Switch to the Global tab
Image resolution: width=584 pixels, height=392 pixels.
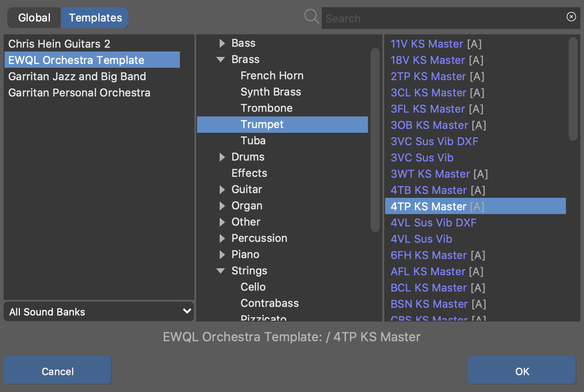[34, 18]
